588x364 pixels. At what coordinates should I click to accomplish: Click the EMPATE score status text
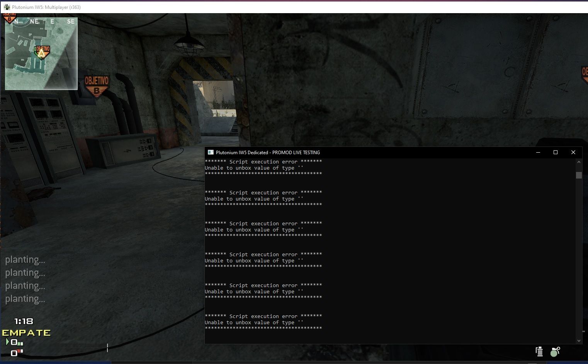(26, 333)
